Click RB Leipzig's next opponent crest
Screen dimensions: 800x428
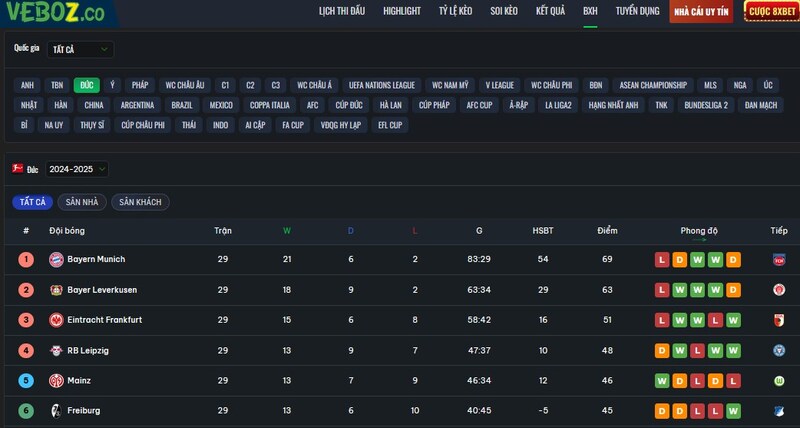779,350
